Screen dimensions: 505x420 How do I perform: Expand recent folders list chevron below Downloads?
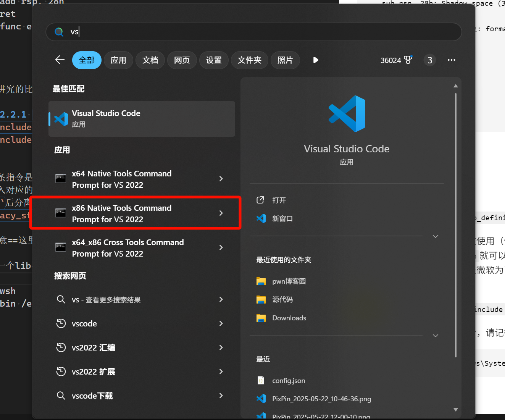pyautogui.click(x=436, y=336)
